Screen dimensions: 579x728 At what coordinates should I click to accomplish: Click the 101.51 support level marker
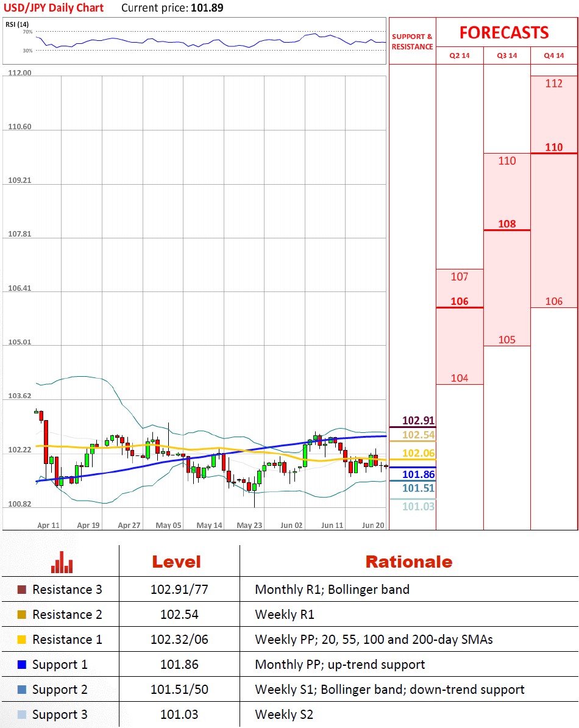click(419, 488)
